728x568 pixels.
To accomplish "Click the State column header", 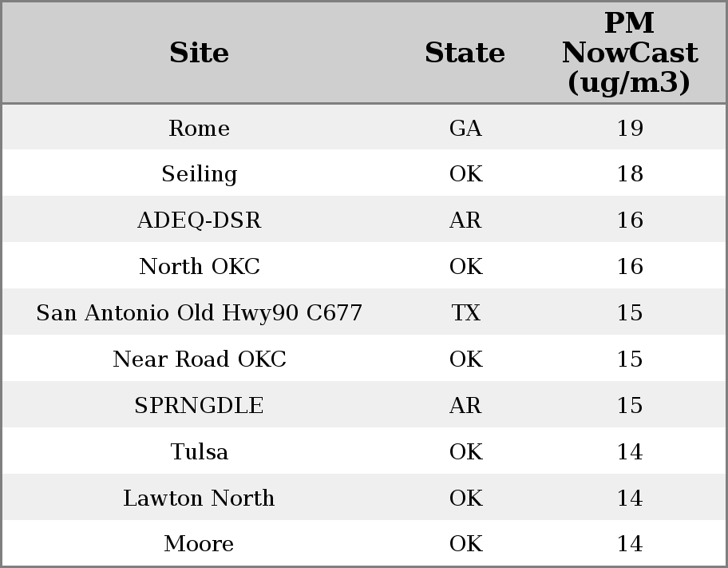I will [465, 53].
